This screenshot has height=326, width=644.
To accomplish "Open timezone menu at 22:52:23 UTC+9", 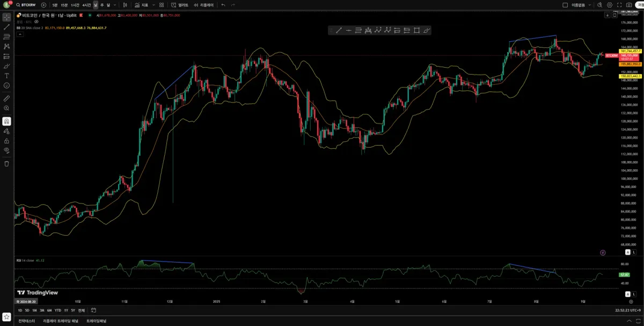I will pyautogui.click(x=628, y=310).
